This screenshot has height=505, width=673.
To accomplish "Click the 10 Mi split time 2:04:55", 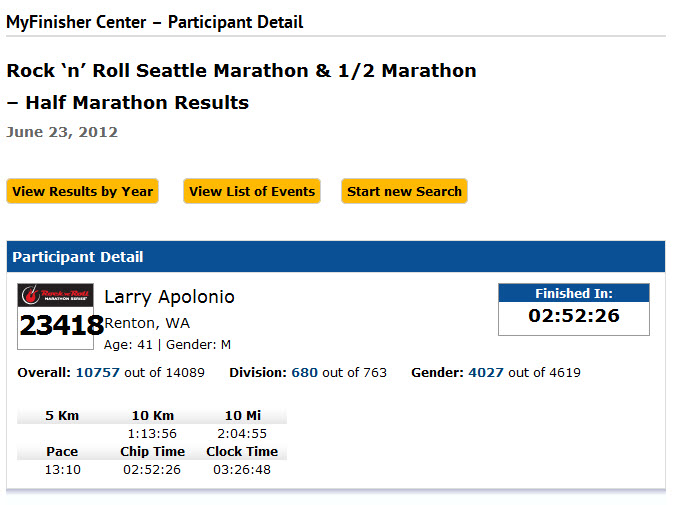I will [x=242, y=434].
